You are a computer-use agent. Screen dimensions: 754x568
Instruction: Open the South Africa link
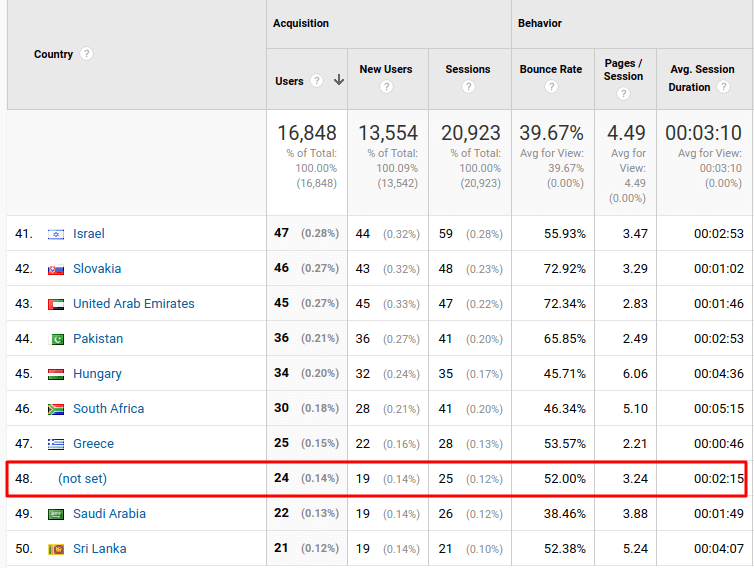(x=108, y=409)
